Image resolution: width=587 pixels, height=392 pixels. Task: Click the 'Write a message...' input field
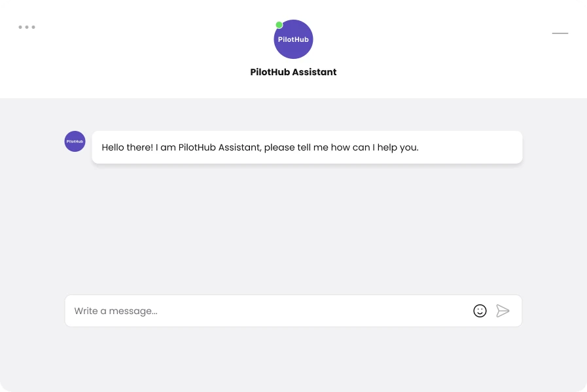click(x=196, y=311)
